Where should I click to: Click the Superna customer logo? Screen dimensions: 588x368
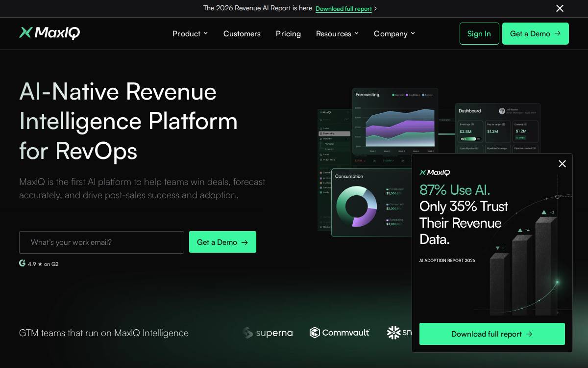click(x=268, y=333)
